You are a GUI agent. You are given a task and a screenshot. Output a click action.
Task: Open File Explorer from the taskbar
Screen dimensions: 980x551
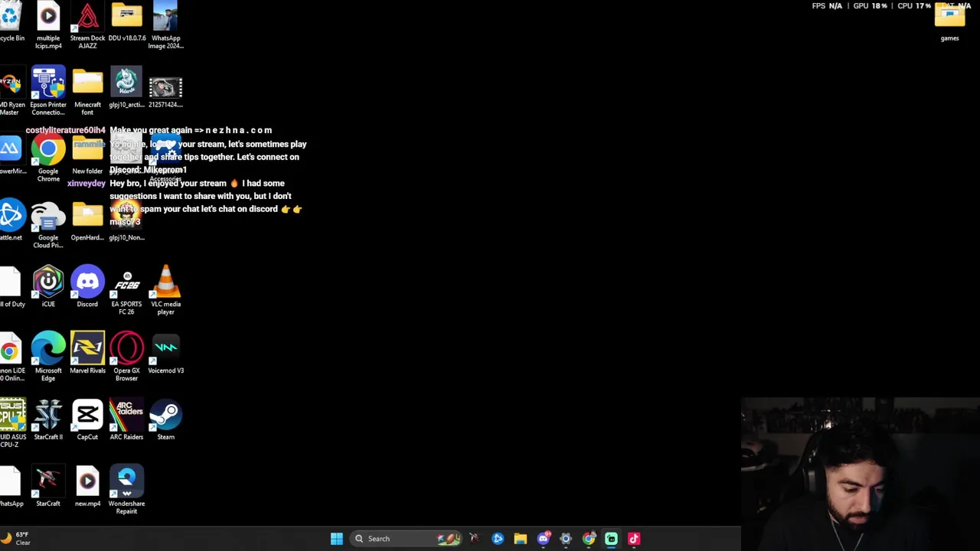coord(521,539)
